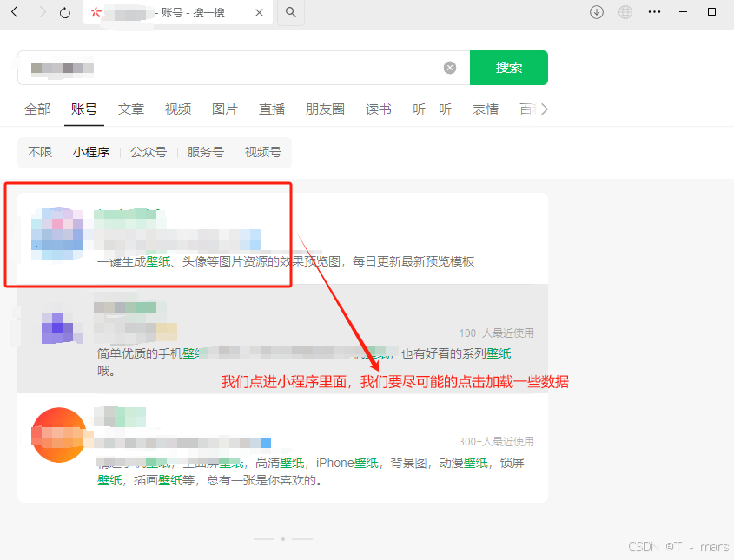Viewport: 734px width, 560px height.
Task: Go back with the left arrow icon
Action: [x=15, y=12]
